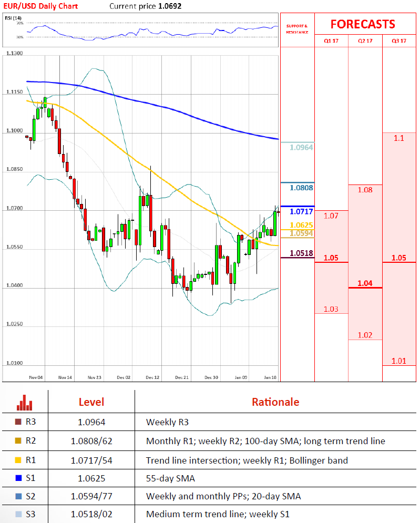Click the Q1 17 forecast value 1.07
The image size is (420, 523).
click(x=331, y=216)
